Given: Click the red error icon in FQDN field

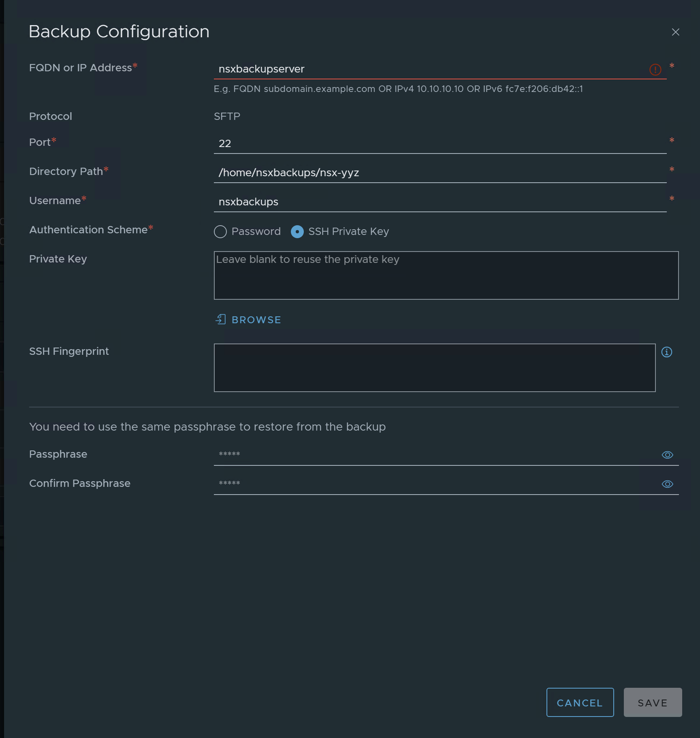Looking at the screenshot, I should (x=655, y=70).
